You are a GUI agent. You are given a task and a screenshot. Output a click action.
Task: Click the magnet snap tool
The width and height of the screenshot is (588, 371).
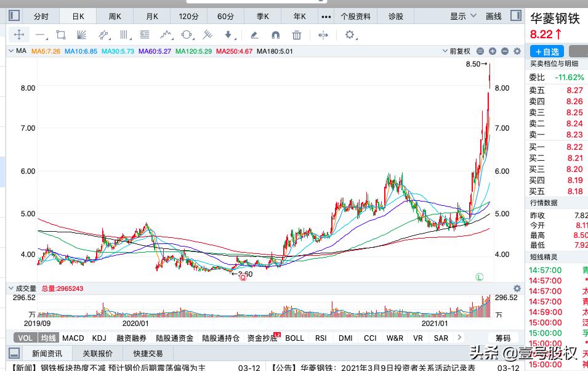coord(275,35)
